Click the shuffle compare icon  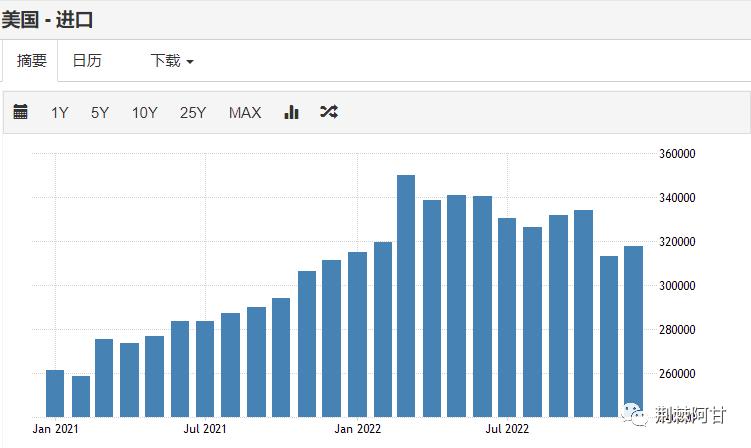[x=329, y=112]
